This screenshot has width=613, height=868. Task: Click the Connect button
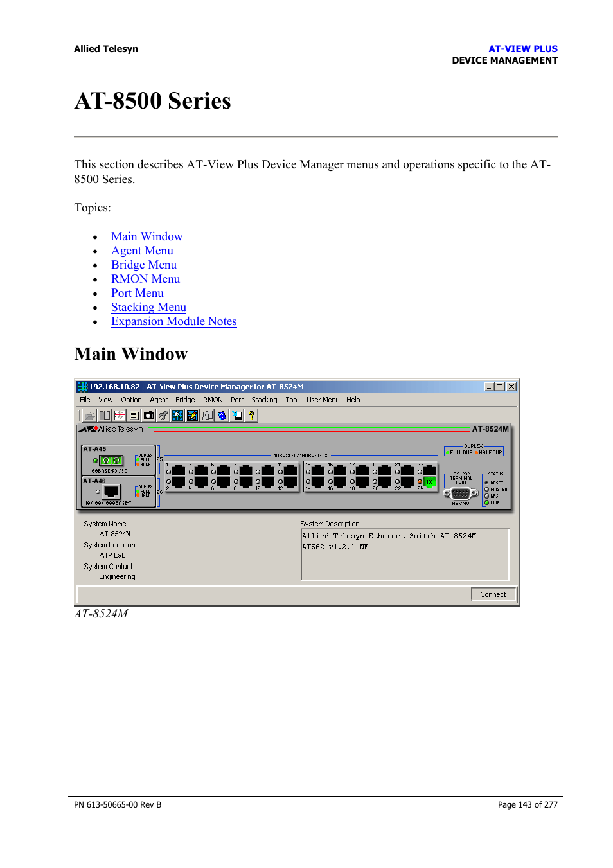click(x=493, y=594)
